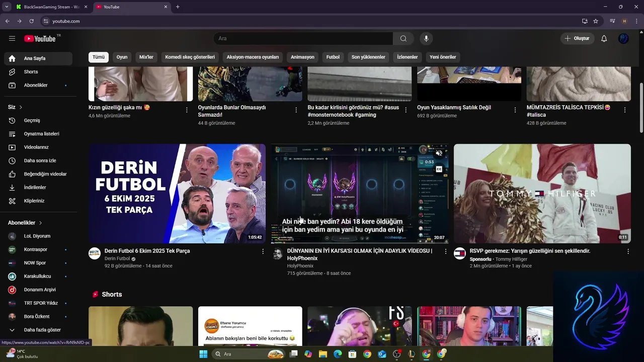The width and height of the screenshot is (644, 362).
Task: Open Daha sonra izle list
Action: [x=38, y=161]
